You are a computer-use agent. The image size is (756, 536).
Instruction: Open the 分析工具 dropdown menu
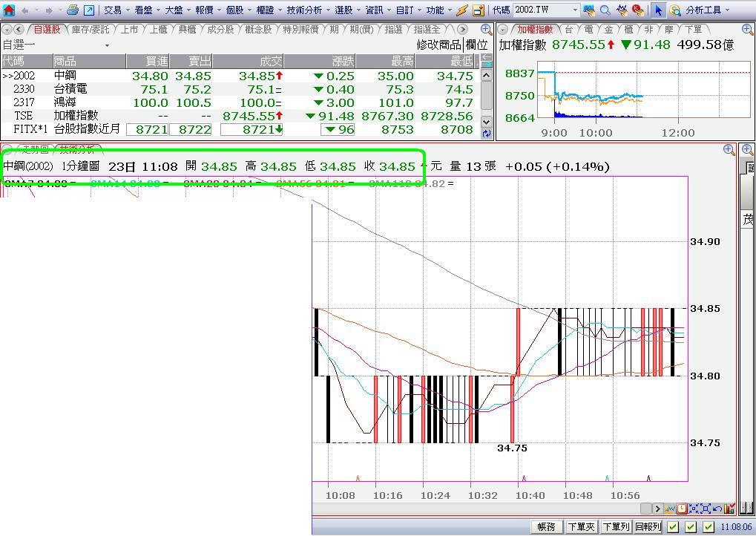(x=707, y=10)
